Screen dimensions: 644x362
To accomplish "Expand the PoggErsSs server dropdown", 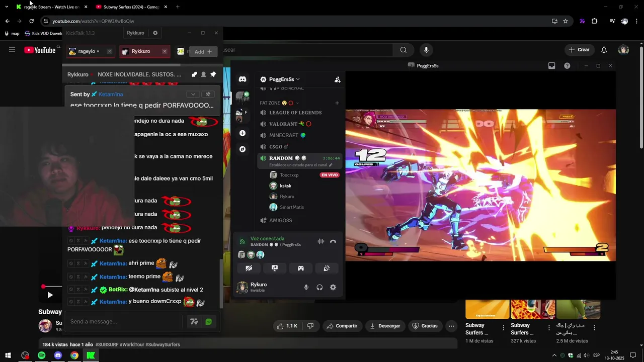I will pyautogui.click(x=280, y=79).
